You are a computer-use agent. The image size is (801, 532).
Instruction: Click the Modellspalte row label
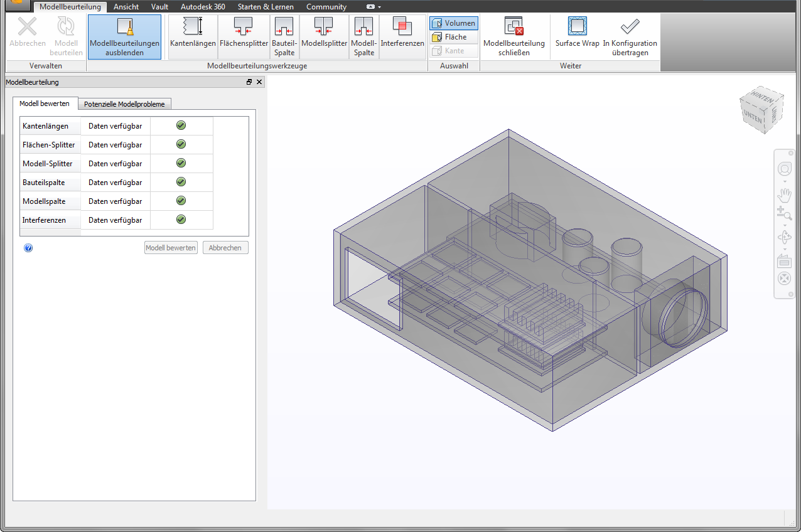[50, 201]
